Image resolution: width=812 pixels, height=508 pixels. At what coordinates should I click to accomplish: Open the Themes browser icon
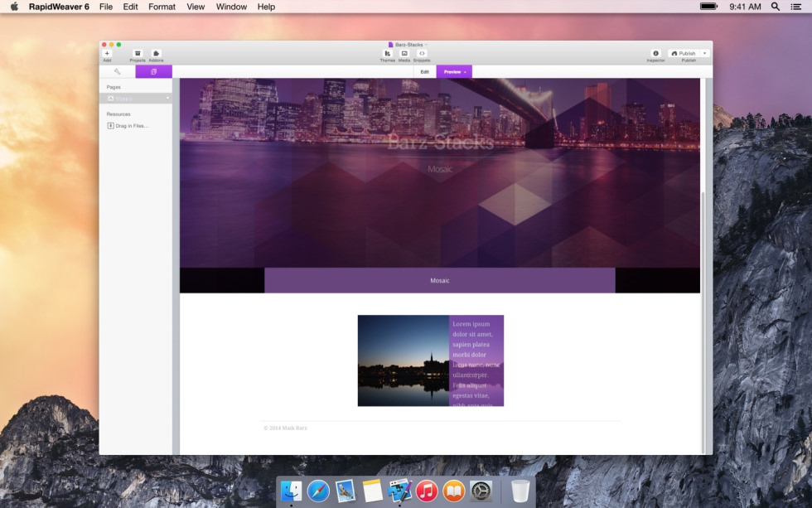tap(388, 53)
